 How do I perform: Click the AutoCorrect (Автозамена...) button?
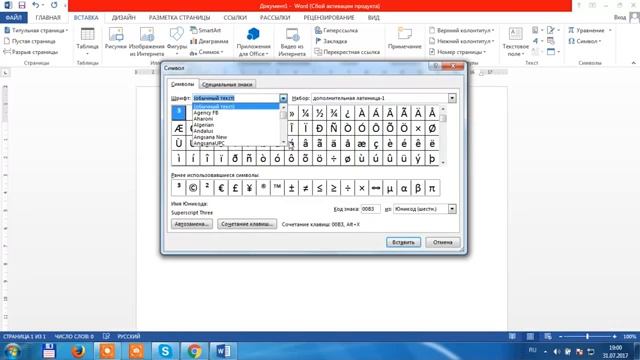point(192,224)
